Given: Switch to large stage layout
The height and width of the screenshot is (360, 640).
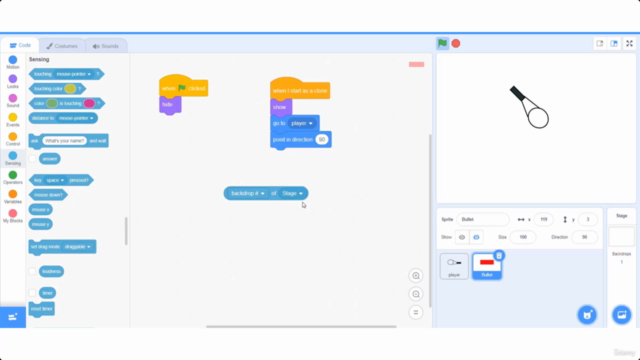Looking at the screenshot, I should tap(614, 44).
